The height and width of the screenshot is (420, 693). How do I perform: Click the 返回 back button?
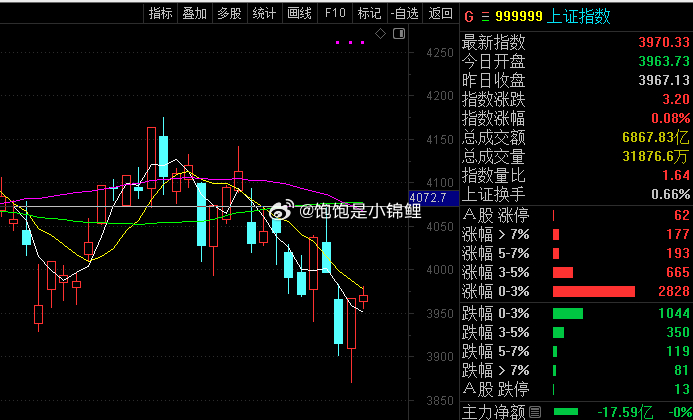click(440, 13)
